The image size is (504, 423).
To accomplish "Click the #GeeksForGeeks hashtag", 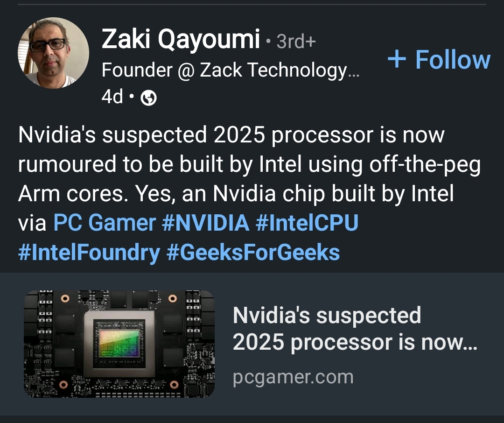I will pyautogui.click(x=253, y=253).
